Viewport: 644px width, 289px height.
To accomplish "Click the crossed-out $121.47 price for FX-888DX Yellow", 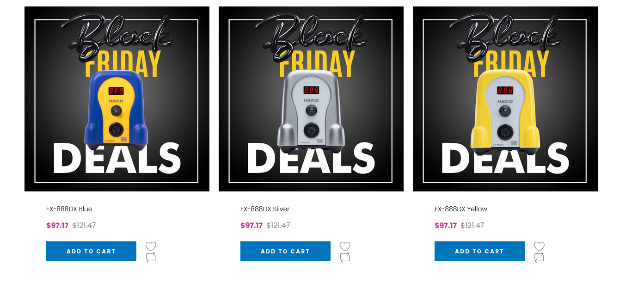I will 472,226.
